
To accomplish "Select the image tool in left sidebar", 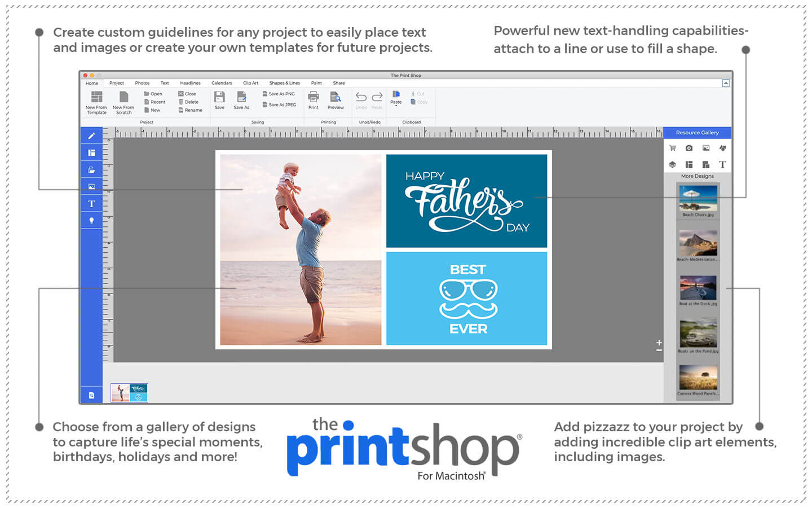I will tap(91, 186).
